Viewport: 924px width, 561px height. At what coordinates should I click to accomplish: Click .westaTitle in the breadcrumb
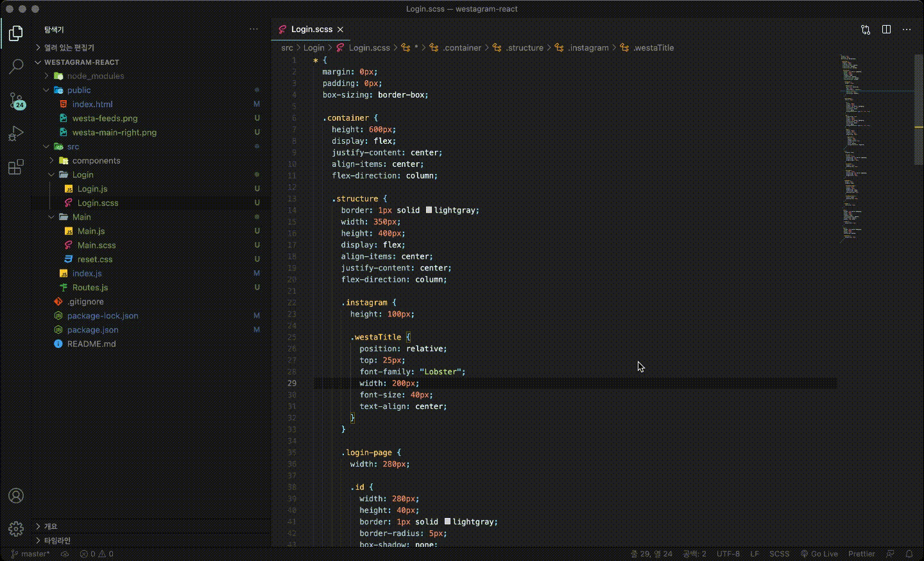point(647,47)
